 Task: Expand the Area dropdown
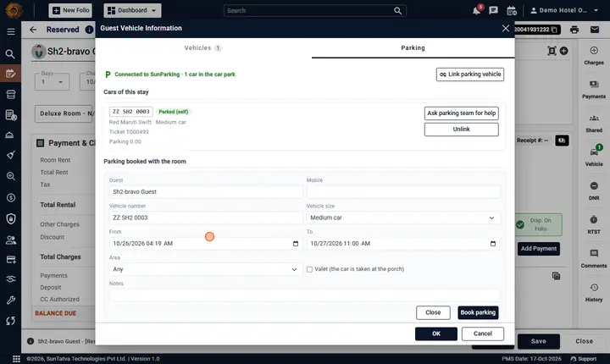(206, 269)
